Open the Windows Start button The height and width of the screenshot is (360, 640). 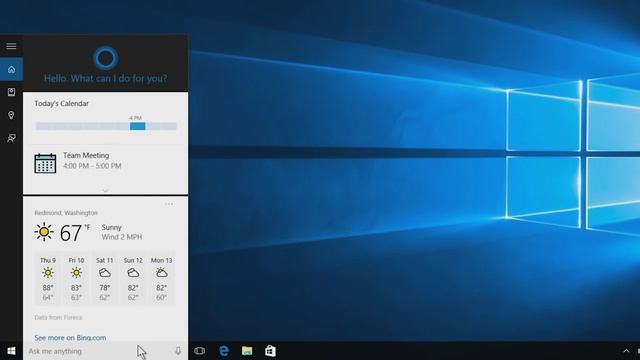[11, 351]
